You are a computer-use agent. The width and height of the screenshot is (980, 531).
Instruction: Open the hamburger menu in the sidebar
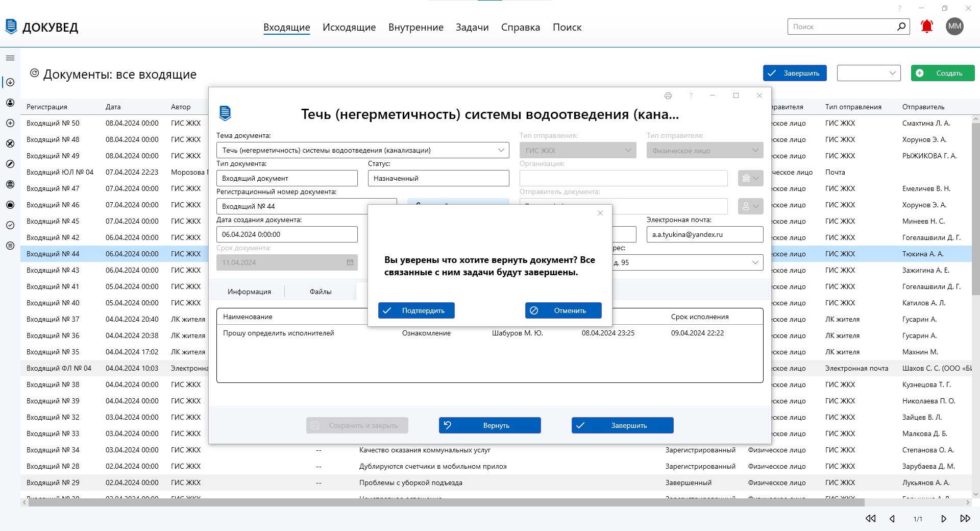10,58
